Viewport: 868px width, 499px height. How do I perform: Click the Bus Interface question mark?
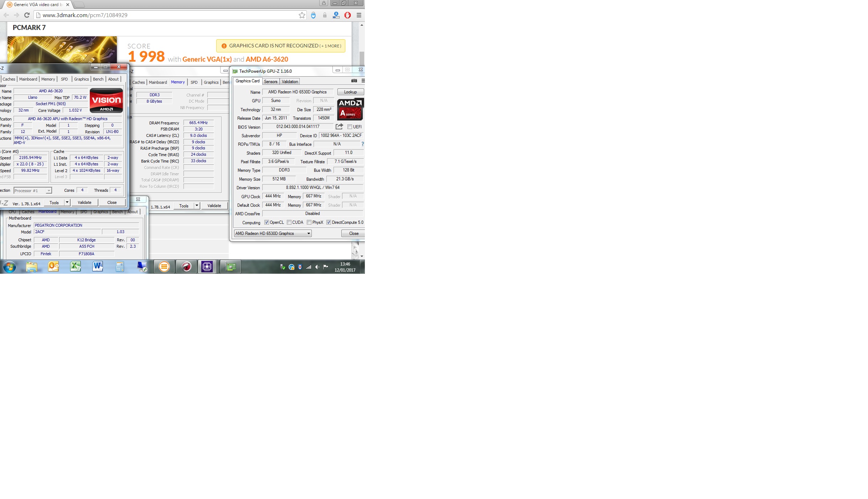363,144
